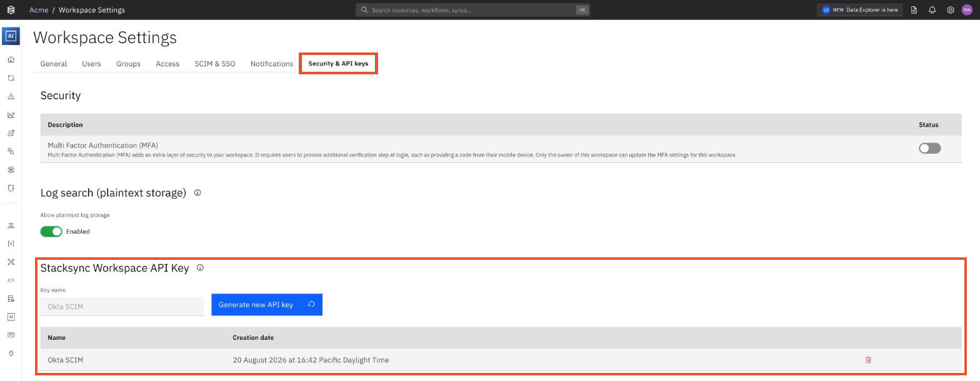Open the network nodes icon in the sidebar
980x381 pixels.
point(11,262)
